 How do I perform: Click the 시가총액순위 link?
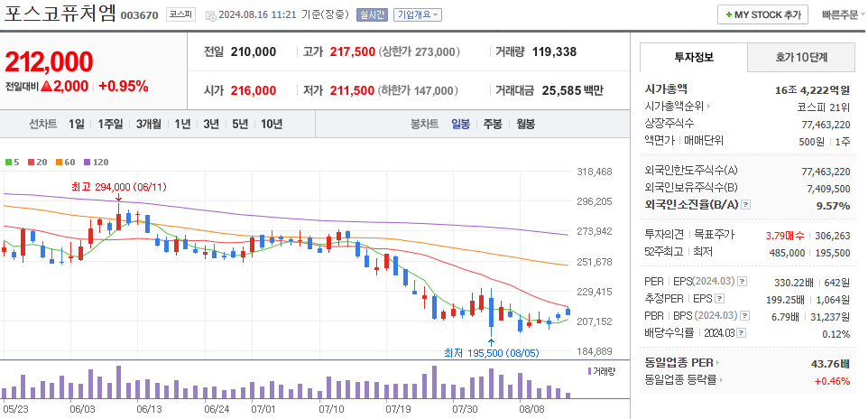tap(674, 107)
